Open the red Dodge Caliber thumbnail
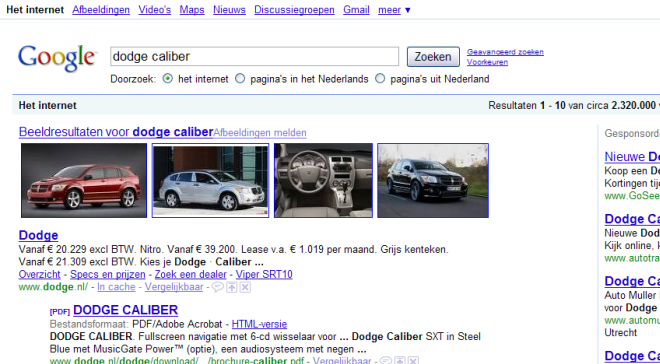The image size is (660, 364). pos(84,180)
